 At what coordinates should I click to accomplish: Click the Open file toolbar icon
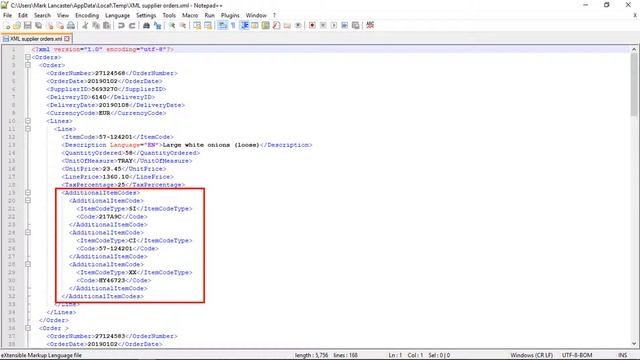click(x=17, y=25)
